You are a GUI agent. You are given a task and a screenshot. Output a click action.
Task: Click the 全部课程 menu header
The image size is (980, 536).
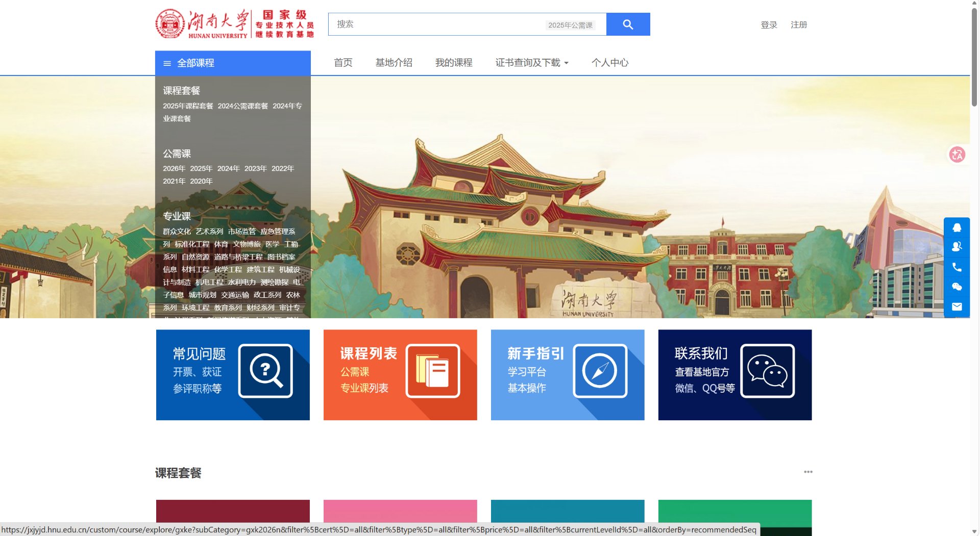point(233,63)
